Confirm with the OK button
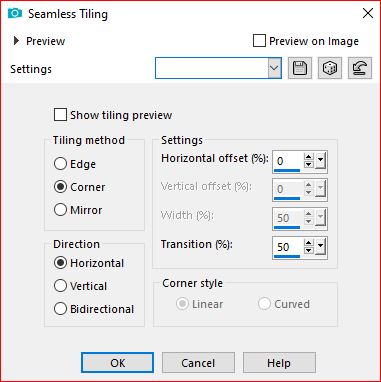Image resolution: width=381 pixels, height=382 pixels. tap(118, 363)
